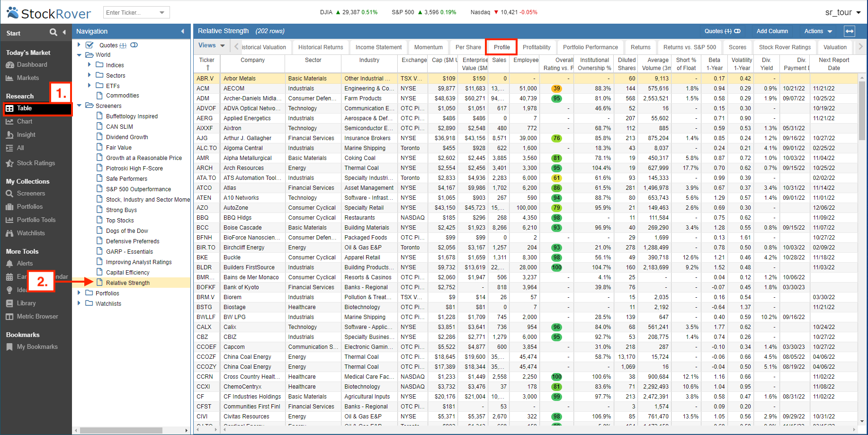Viewport: 868px width, 435px height.
Task: Open the ticker entry dropdown arrow
Action: tap(162, 13)
